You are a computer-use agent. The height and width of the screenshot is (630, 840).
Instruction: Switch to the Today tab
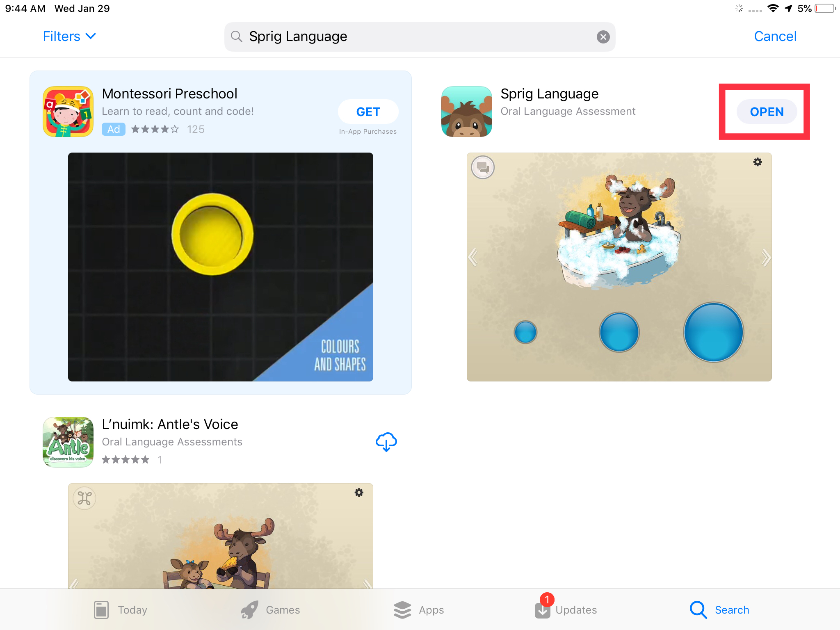click(x=120, y=610)
